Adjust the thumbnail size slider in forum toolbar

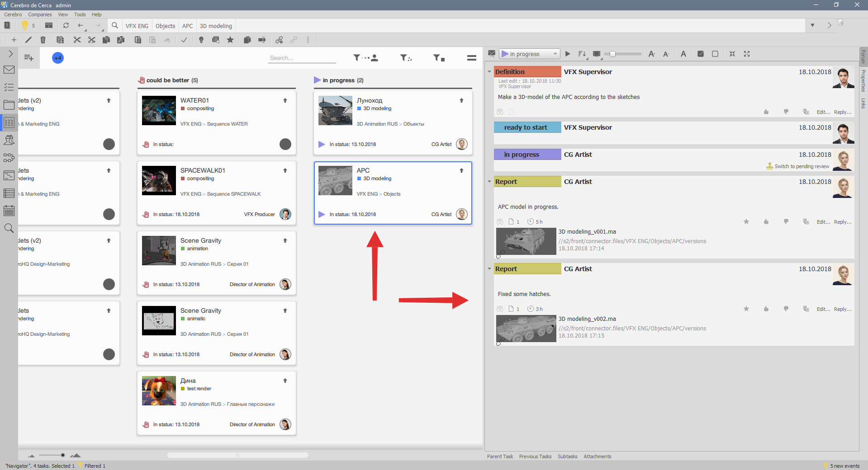click(624, 54)
